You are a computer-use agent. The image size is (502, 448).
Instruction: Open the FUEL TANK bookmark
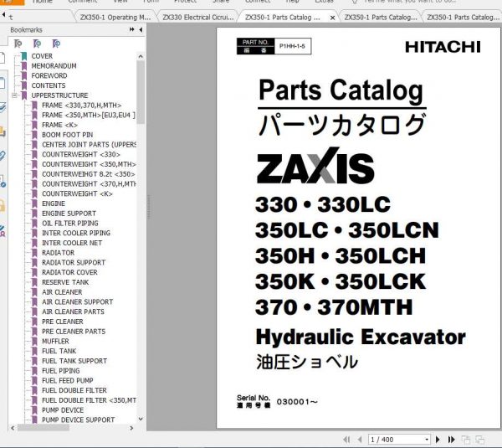(x=59, y=351)
